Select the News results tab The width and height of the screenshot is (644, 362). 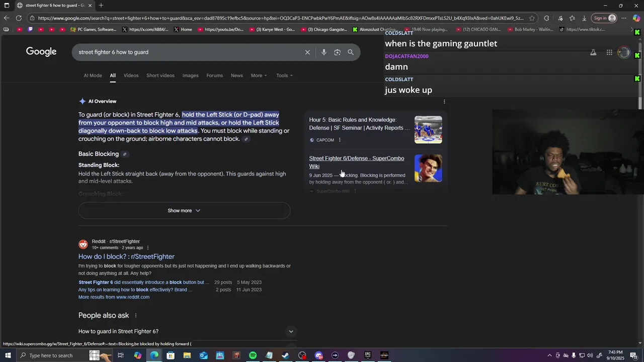237,75
